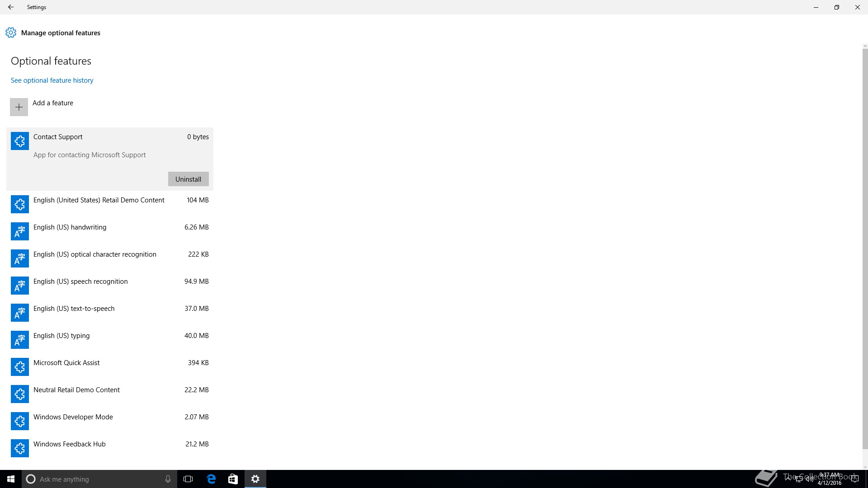
Task: Open Task View from the taskbar
Action: (x=188, y=479)
